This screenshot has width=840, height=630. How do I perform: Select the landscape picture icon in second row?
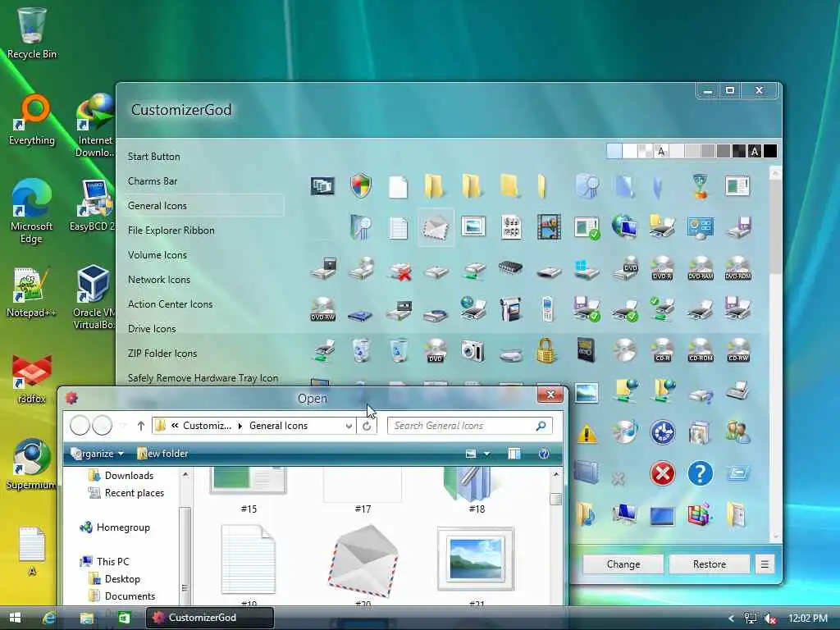(x=473, y=226)
